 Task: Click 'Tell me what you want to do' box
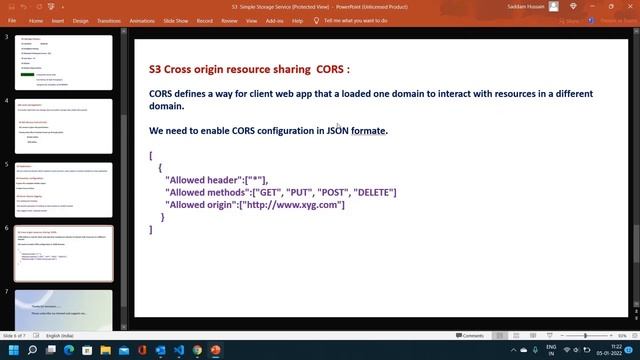(x=356, y=20)
